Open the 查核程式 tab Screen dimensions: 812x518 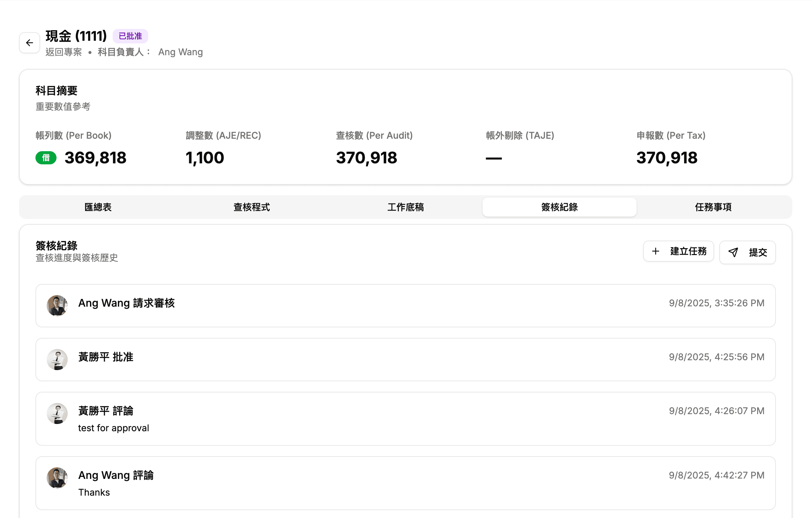click(252, 207)
